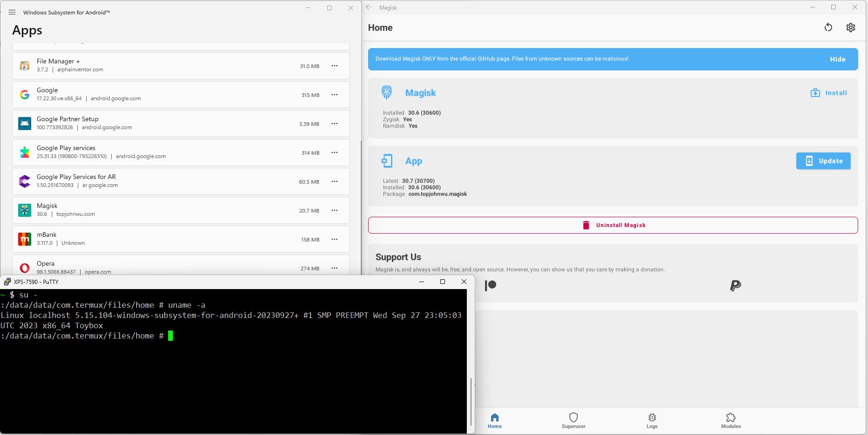Update the Magisk app
Viewport: 868px width, 435px height.
tap(823, 161)
